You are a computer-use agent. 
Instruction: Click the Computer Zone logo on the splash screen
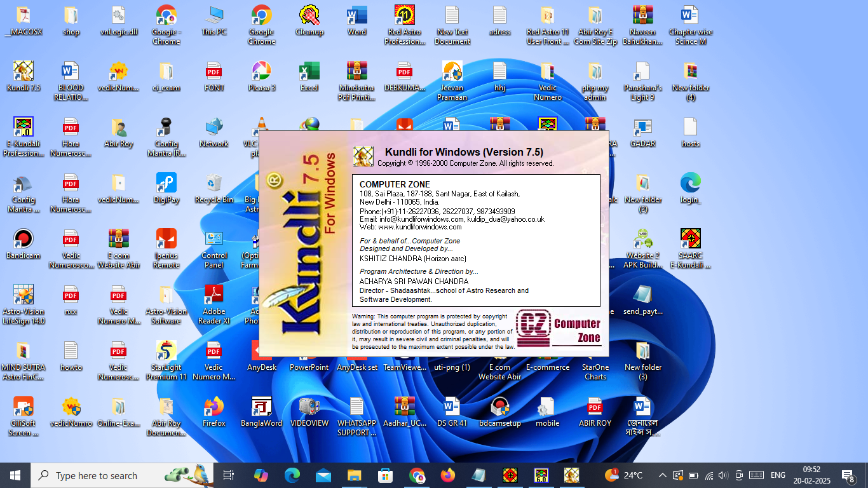click(x=559, y=329)
